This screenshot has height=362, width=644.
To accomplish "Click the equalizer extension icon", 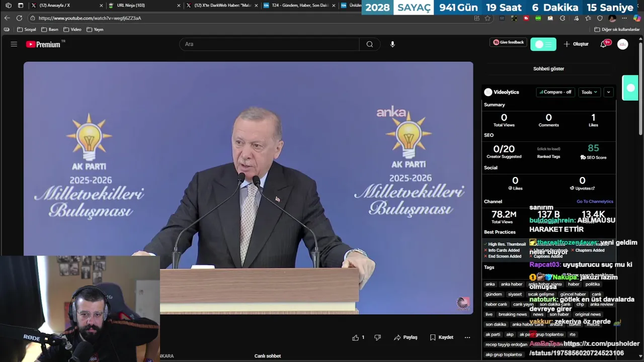I will 502,18.
